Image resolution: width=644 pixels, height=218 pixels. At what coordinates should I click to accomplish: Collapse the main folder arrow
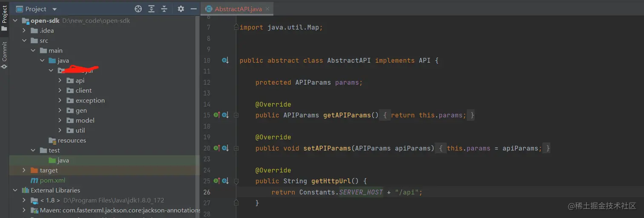pos(34,51)
